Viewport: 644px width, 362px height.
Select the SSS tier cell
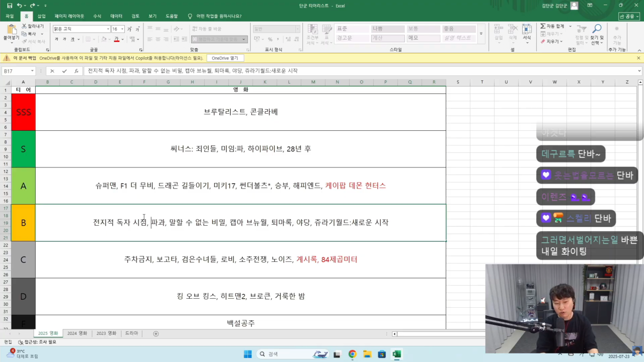tap(23, 112)
